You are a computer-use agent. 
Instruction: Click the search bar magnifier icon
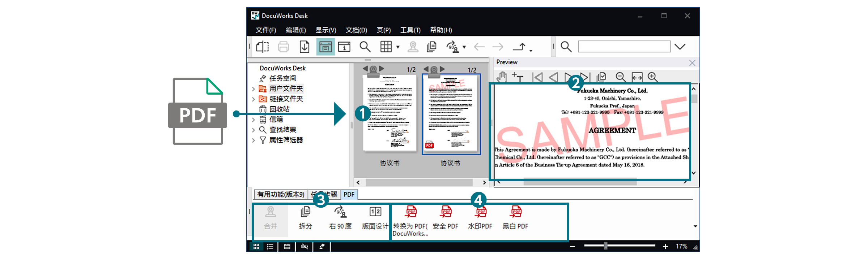566,47
